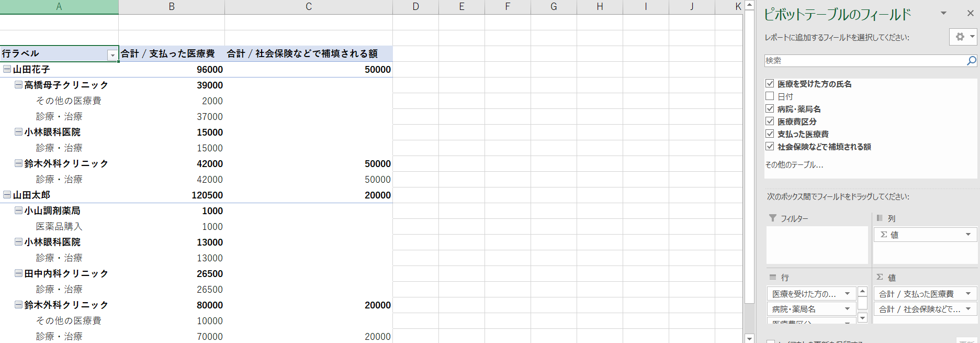Viewport: 980px width, 343px height.
Task: Close the pivot table fields pane
Action: (970, 14)
